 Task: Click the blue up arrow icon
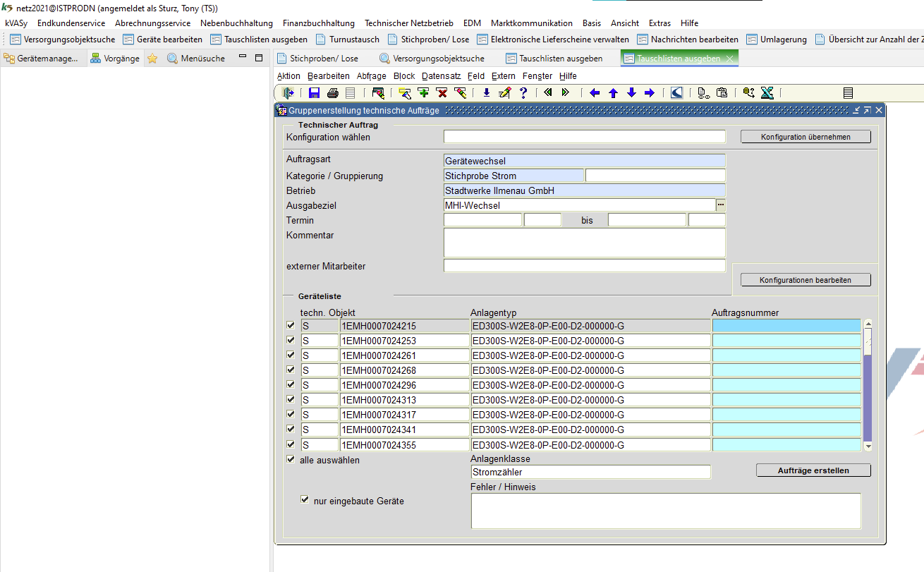point(613,92)
